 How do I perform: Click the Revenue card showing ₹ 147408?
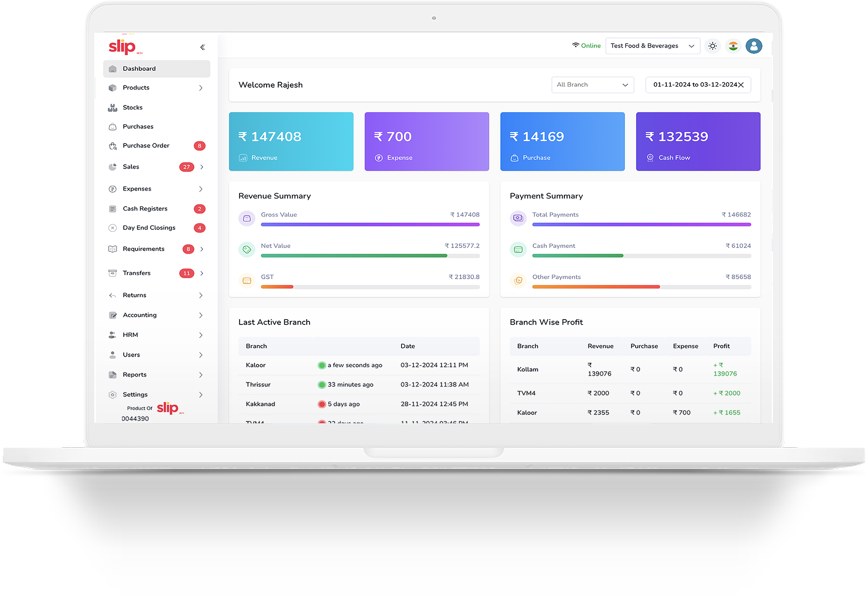(291, 142)
